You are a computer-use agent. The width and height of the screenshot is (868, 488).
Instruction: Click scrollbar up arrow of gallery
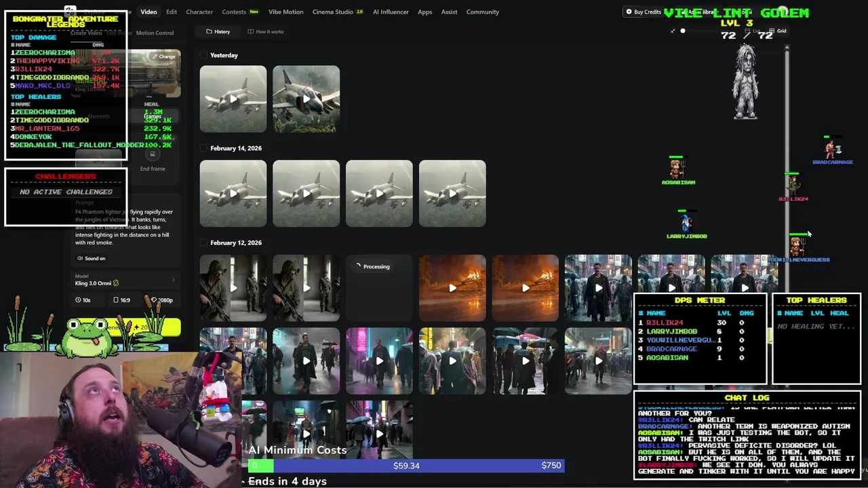787,47
